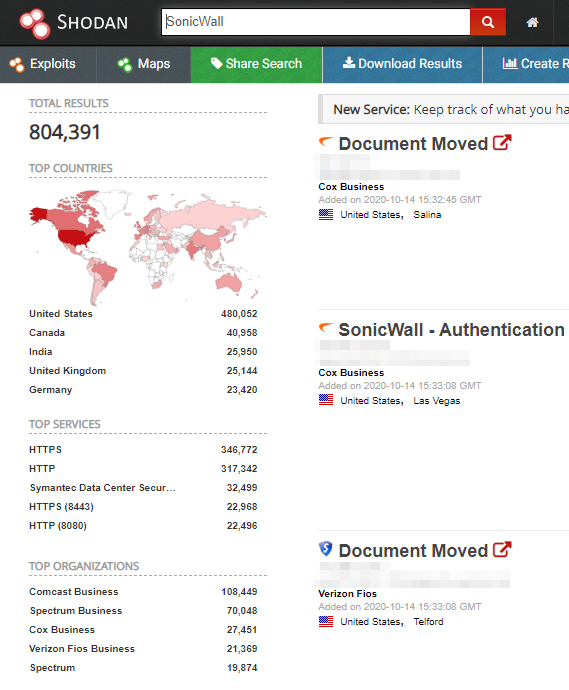Filter by Comcast Business organization
The image size is (569, 690).
click(73, 592)
